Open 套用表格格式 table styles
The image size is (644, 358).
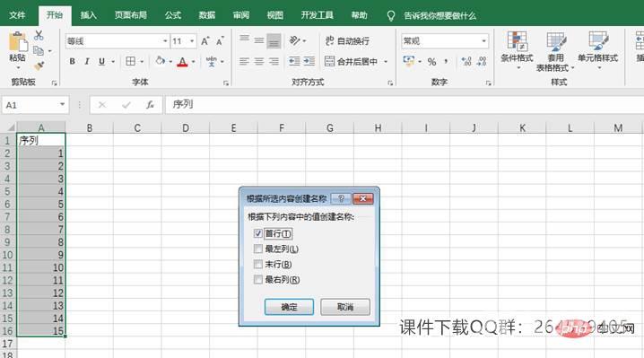click(555, 52)
